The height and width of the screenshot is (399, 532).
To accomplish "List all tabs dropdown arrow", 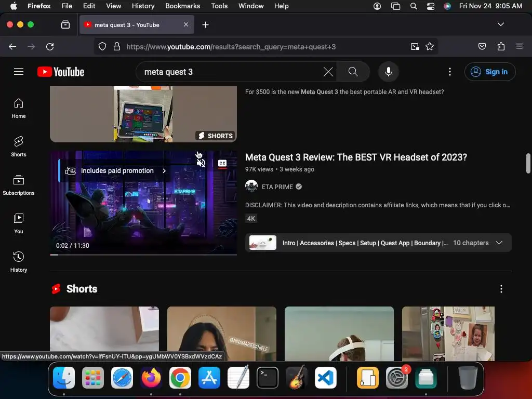I will [x=500, y=24].
